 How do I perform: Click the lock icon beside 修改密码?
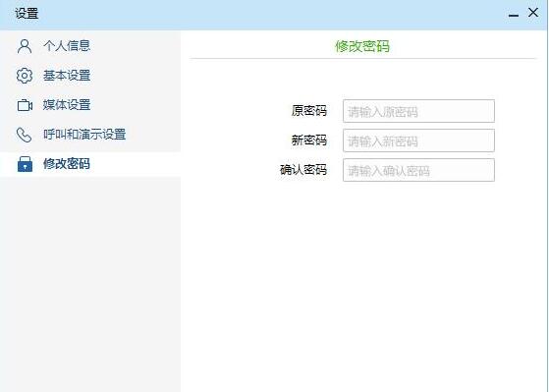[x=25, y=164]
